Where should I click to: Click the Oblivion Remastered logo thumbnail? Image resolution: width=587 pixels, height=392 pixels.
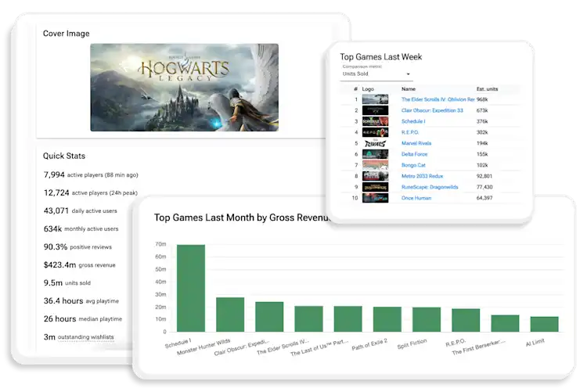375,99
